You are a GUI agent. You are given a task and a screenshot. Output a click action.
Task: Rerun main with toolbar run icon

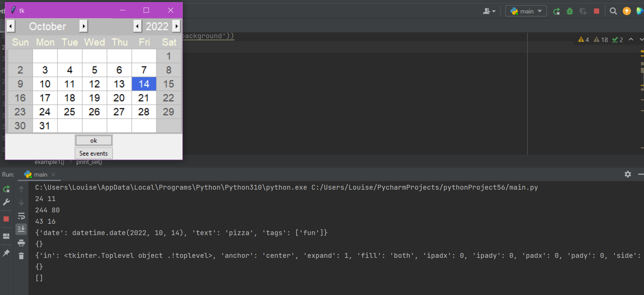coord(556,11)
